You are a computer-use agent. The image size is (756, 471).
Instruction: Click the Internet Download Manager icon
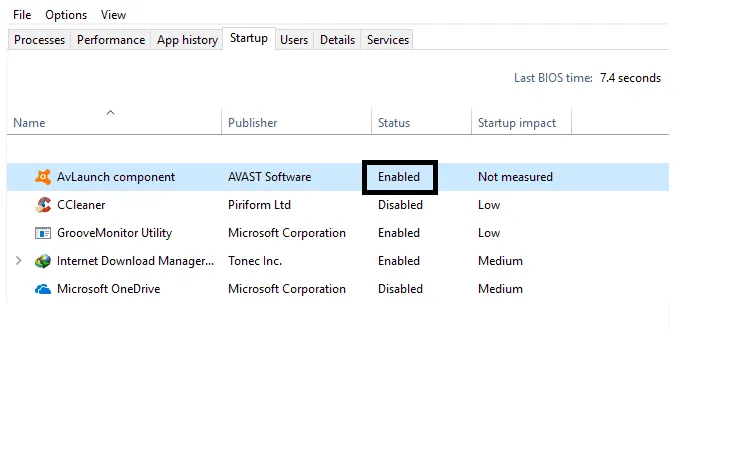tap(43, 261)
